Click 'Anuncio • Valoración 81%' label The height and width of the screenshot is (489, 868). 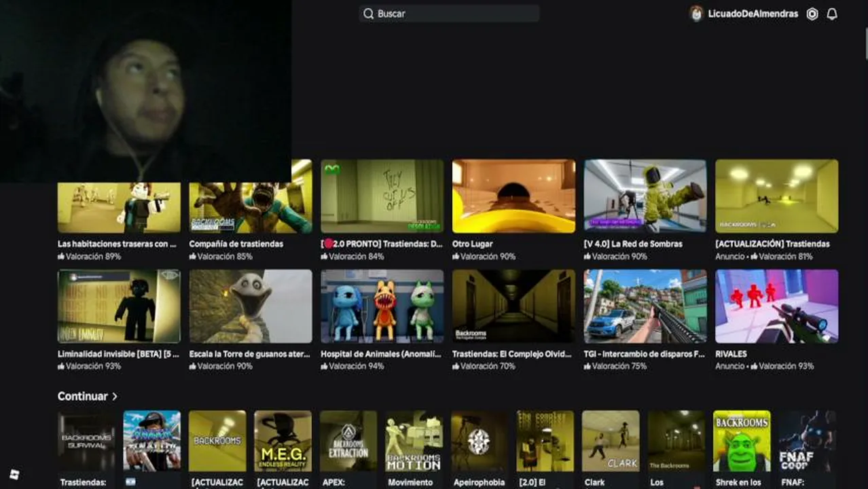pos(764,257)
